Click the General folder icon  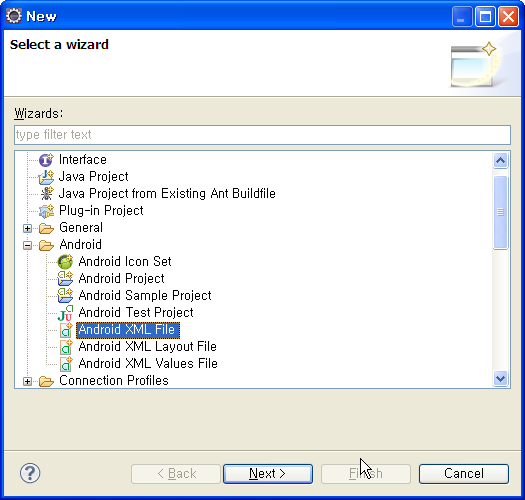(x=46, y=228)
